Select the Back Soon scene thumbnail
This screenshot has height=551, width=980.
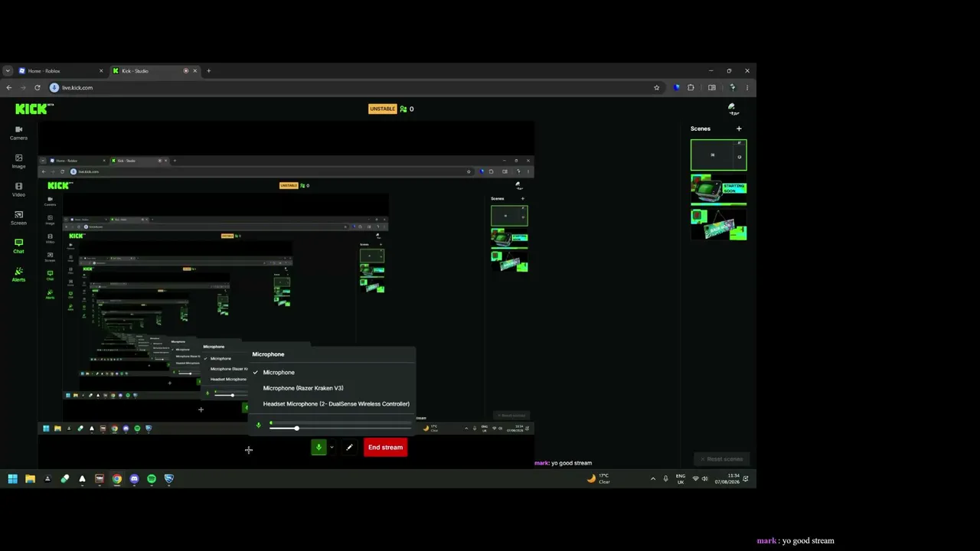tap(718, 224)
